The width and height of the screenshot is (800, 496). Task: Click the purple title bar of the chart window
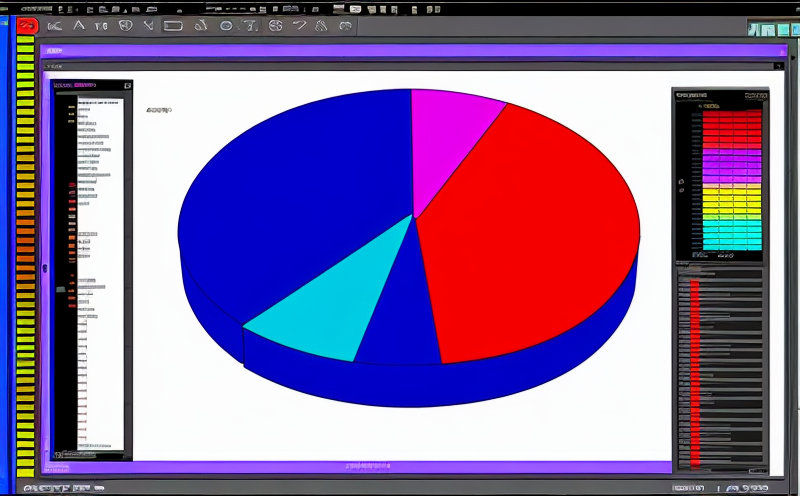[x=400, y=51]
